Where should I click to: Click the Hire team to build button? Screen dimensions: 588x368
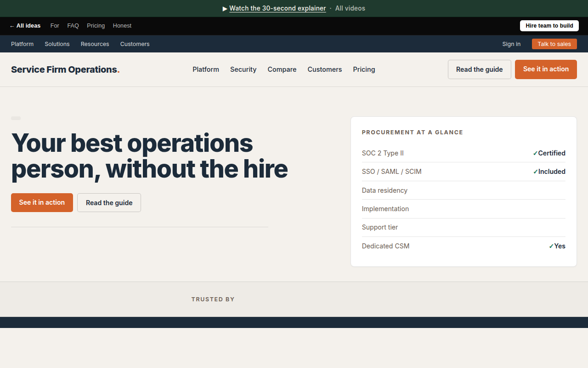[549, 26]
